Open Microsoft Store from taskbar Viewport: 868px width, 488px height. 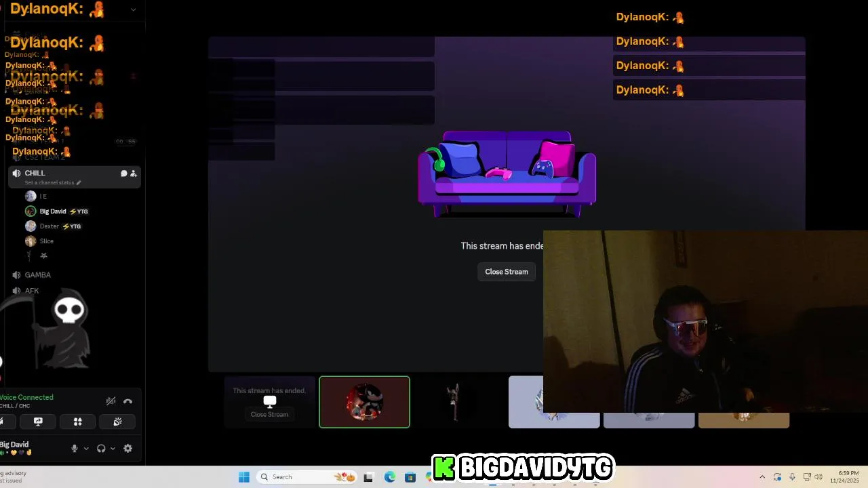(410, 477)
